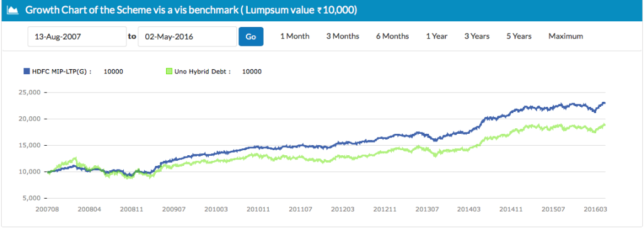Click the area chart icon in header
Screen dimensions: 644x230
pos(13,10)
